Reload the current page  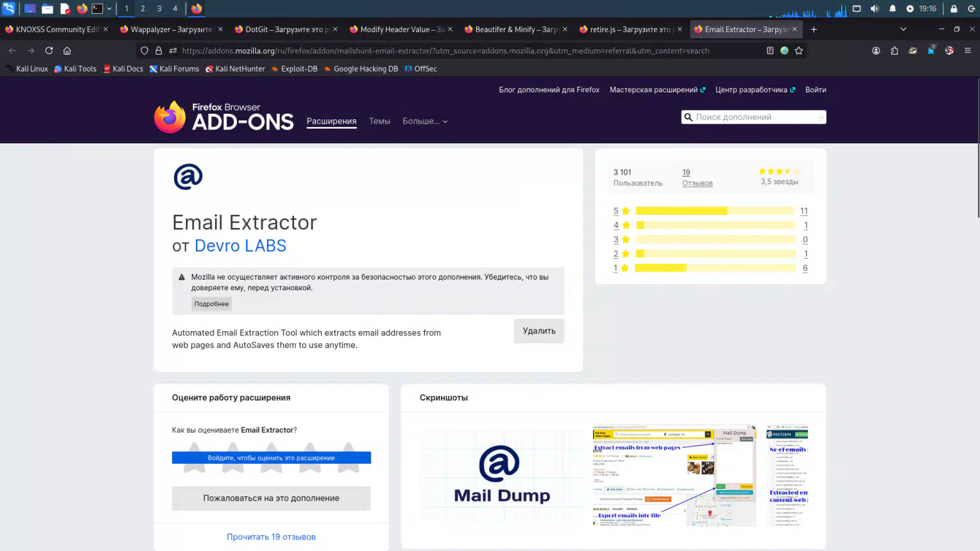[x=49, y=51]
